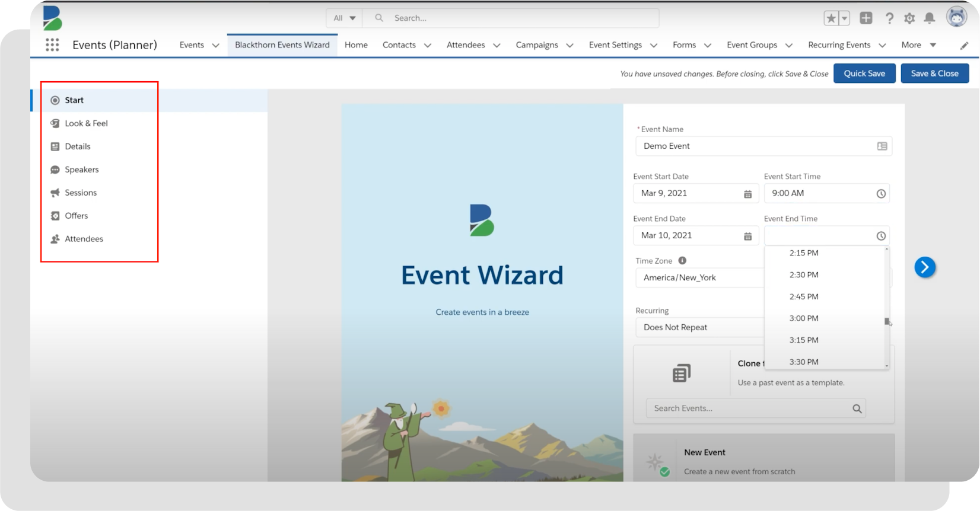Open the Time Zone America/New_York combobox

[x=700, y=277]
